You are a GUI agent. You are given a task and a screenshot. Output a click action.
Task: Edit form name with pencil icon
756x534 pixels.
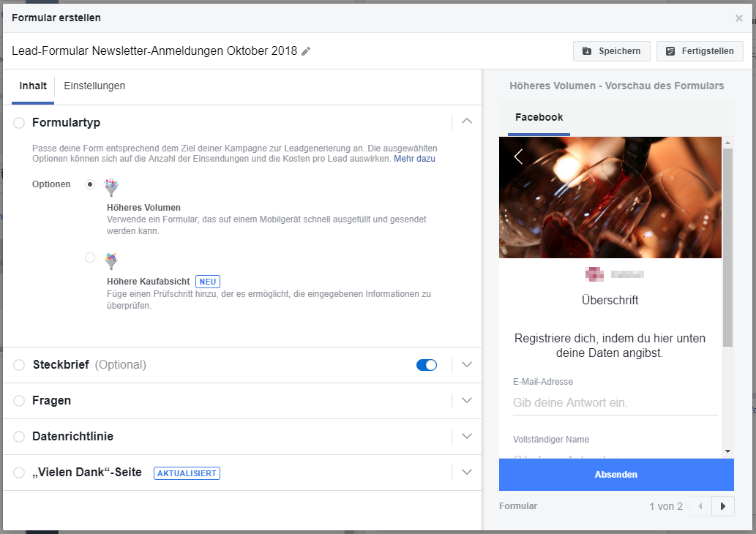click(306, 51)
